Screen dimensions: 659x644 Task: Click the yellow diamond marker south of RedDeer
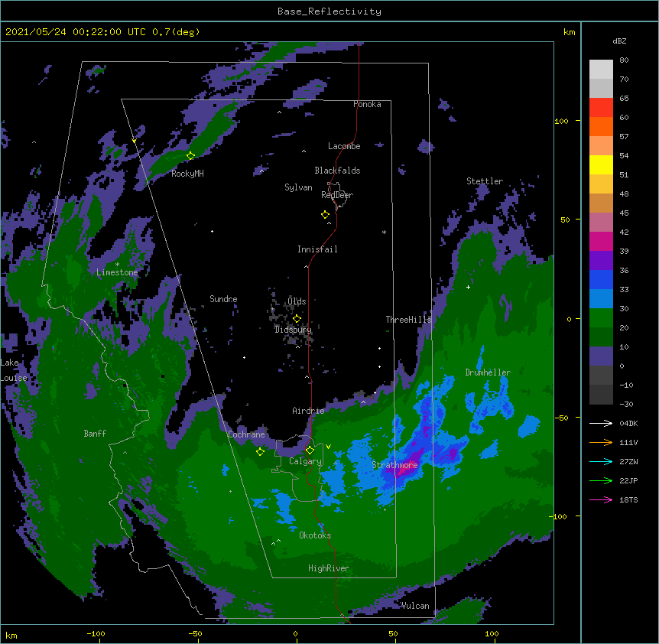[326, 215]
